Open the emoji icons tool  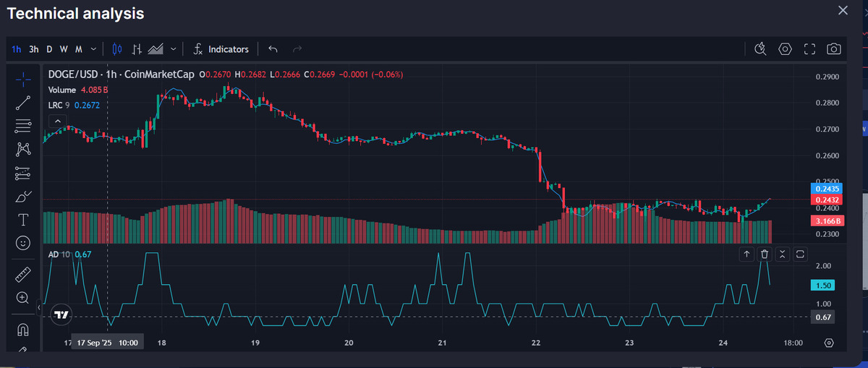click(23, 244)
